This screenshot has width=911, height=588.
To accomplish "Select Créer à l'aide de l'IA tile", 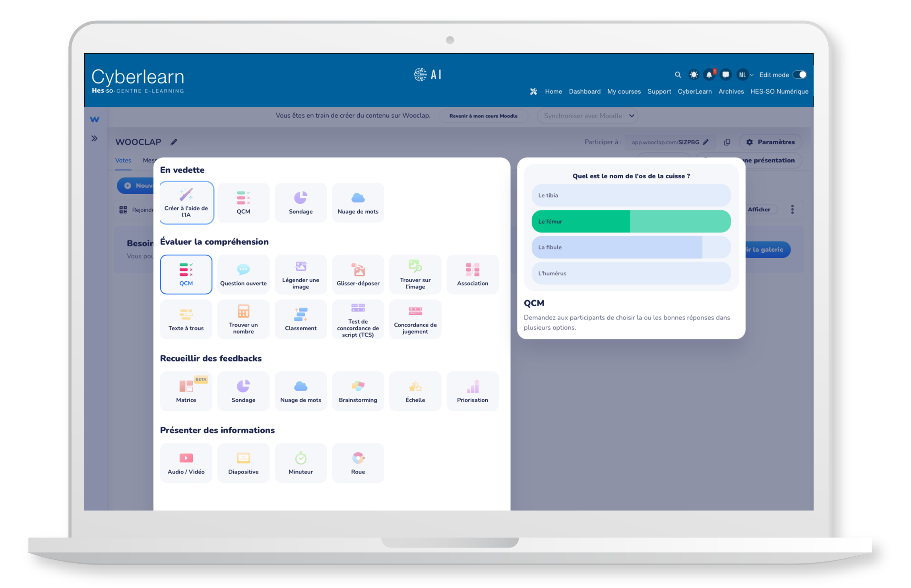I will coord(186,203).
